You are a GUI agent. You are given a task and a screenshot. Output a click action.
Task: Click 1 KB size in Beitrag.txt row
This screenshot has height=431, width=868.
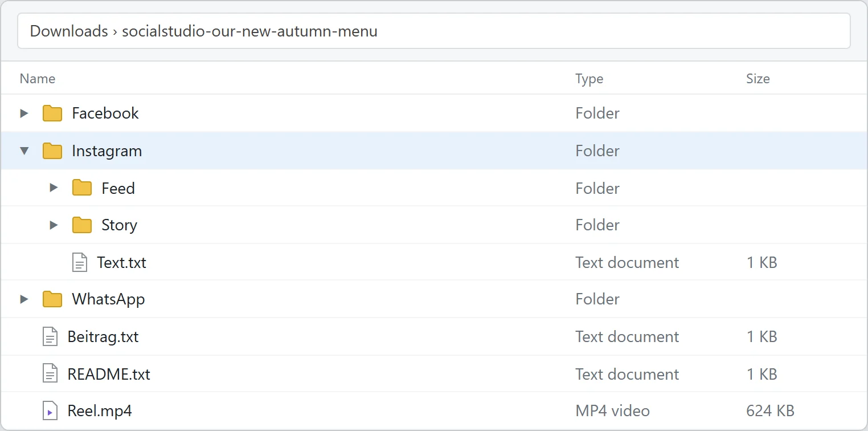(761, 336)
